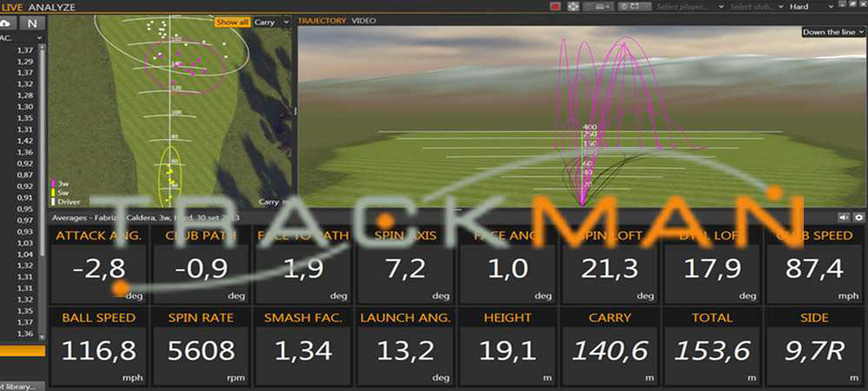This screenshot has height=391, width=868.
Task: Open the Select club dropdown
Action: pyautogui.click(x=757, y=7)
